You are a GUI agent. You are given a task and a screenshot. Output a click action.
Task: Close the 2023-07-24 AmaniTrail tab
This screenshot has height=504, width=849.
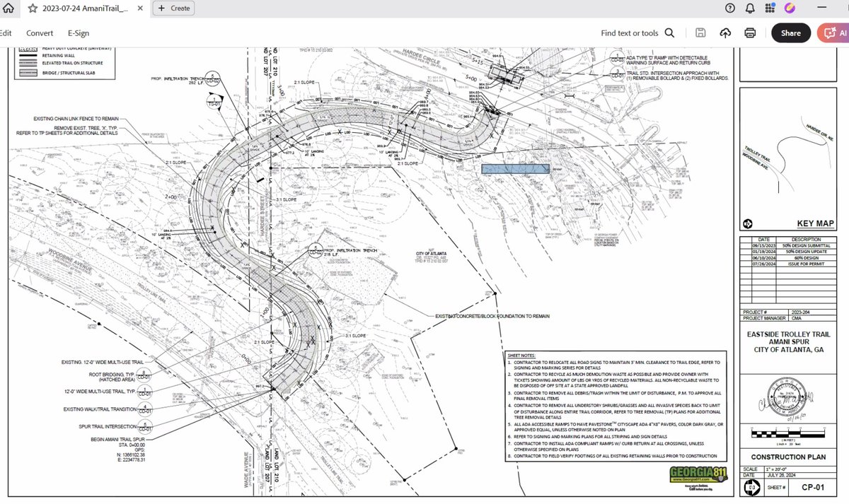pos(141,8)
